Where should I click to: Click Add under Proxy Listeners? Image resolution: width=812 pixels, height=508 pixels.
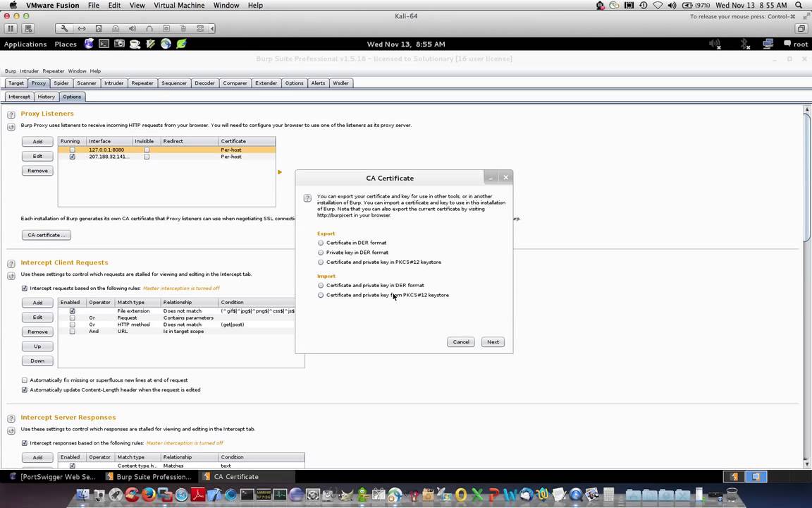click(38, 142)
